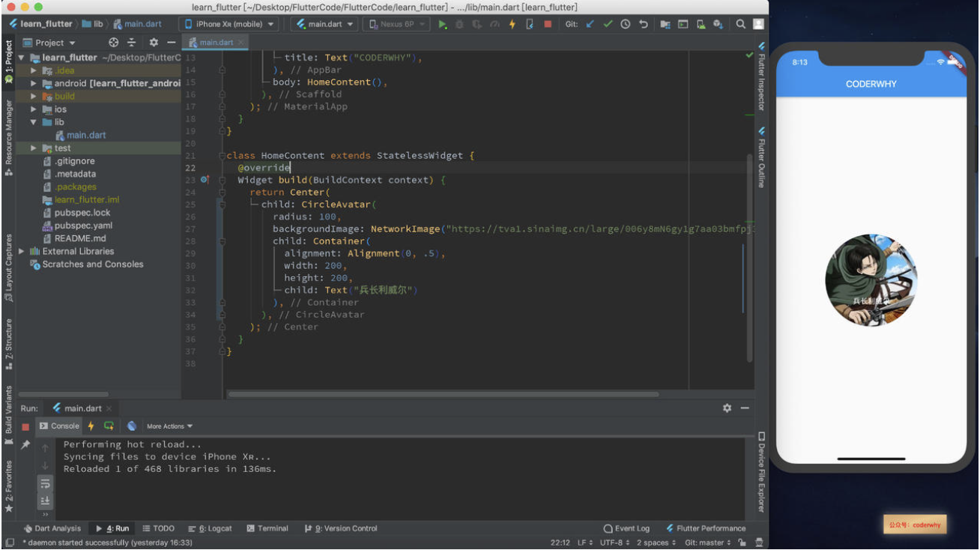Click the hot reload lightning in Run panel
The height and width of the screenshot is (550, 980).
(91, 426)
